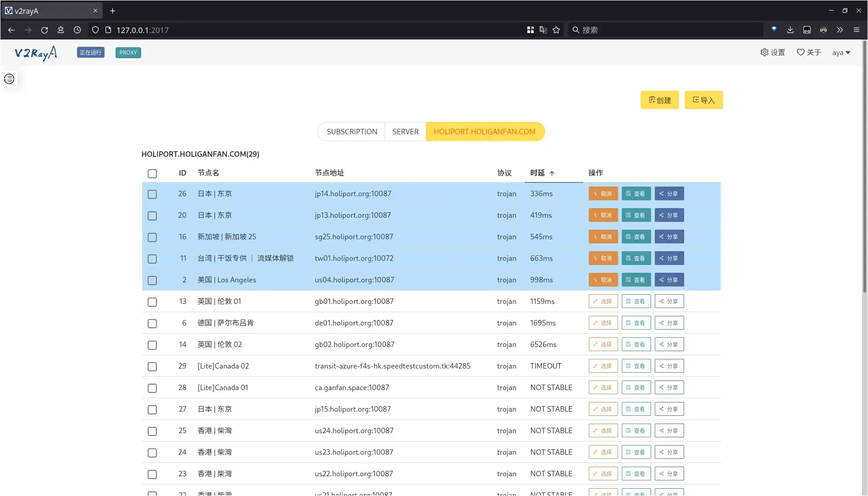The image size is (868, 496).
Task: Open settings via gear icon
Action: click(764, 52)
